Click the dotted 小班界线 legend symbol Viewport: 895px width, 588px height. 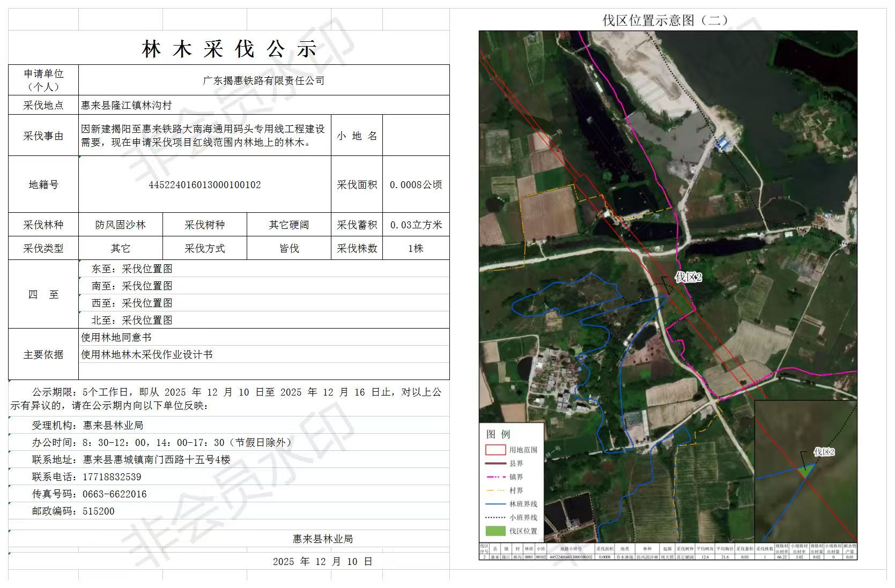click(x=495, y=517)
